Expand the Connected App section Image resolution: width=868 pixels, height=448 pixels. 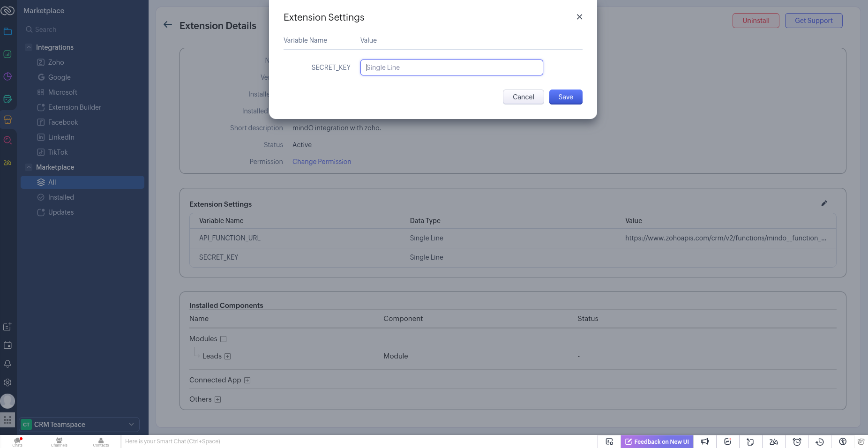point(247,381)
